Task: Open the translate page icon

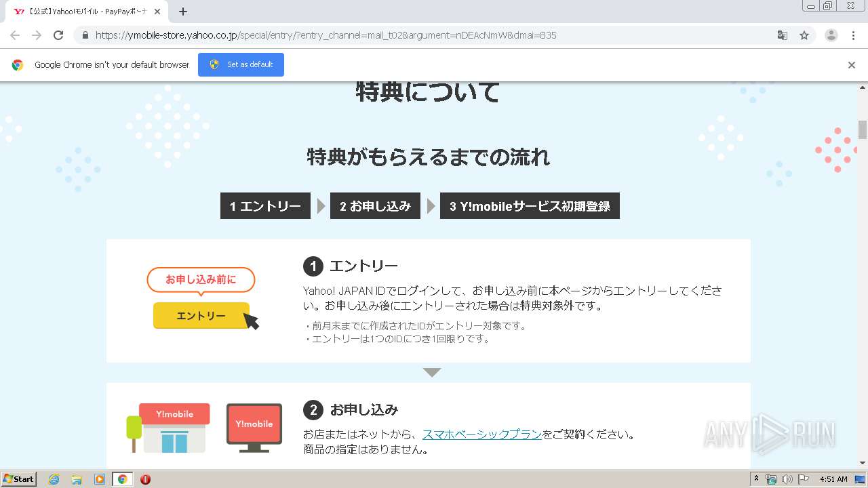Action: point(782,35)
